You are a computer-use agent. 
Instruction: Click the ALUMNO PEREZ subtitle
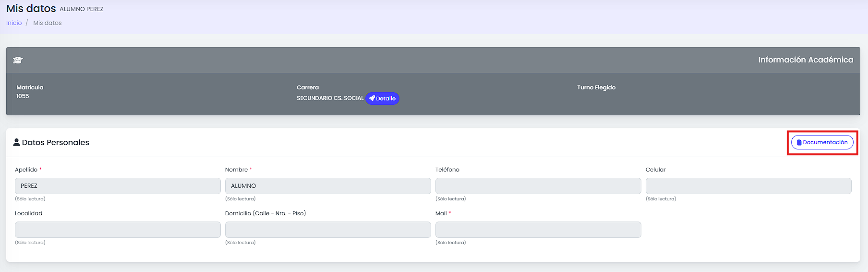click(82, 9)
